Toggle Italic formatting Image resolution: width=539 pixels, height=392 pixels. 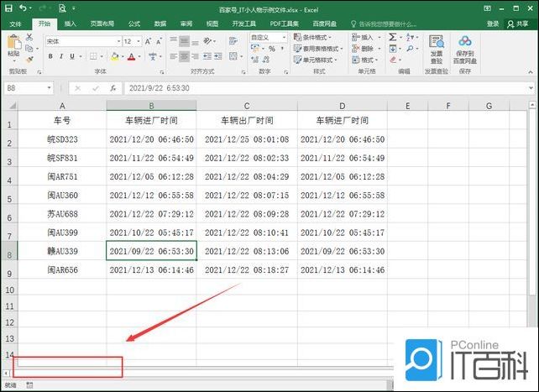(61, 56)
